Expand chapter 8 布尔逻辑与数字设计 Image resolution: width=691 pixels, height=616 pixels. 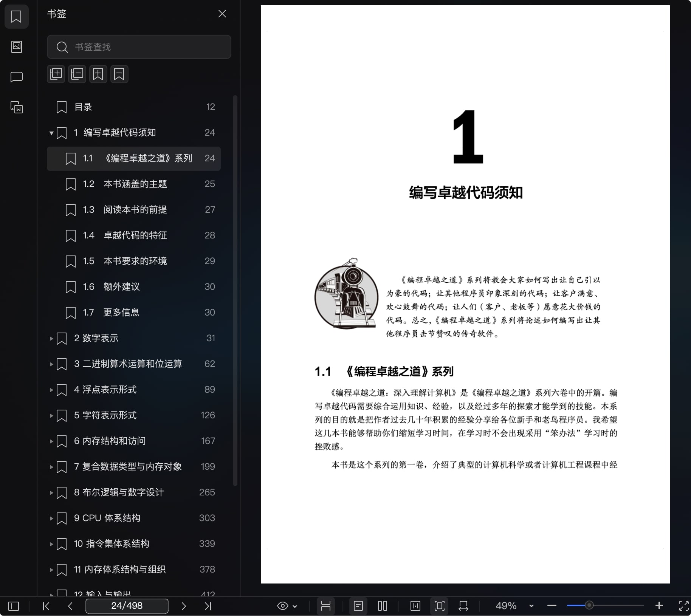pos(51,492)
